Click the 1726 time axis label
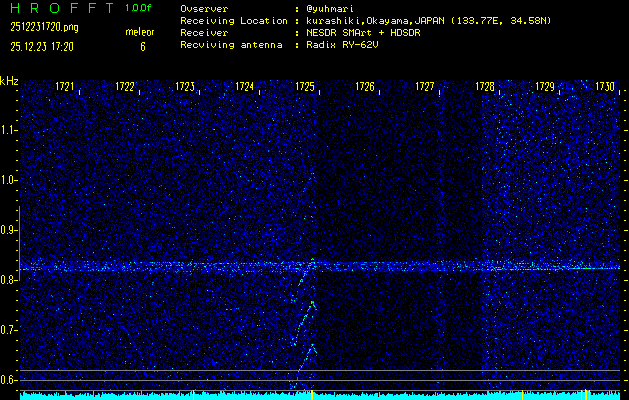Screen dimensions: 629x400 pyautogui.click(x=365, y=87)
